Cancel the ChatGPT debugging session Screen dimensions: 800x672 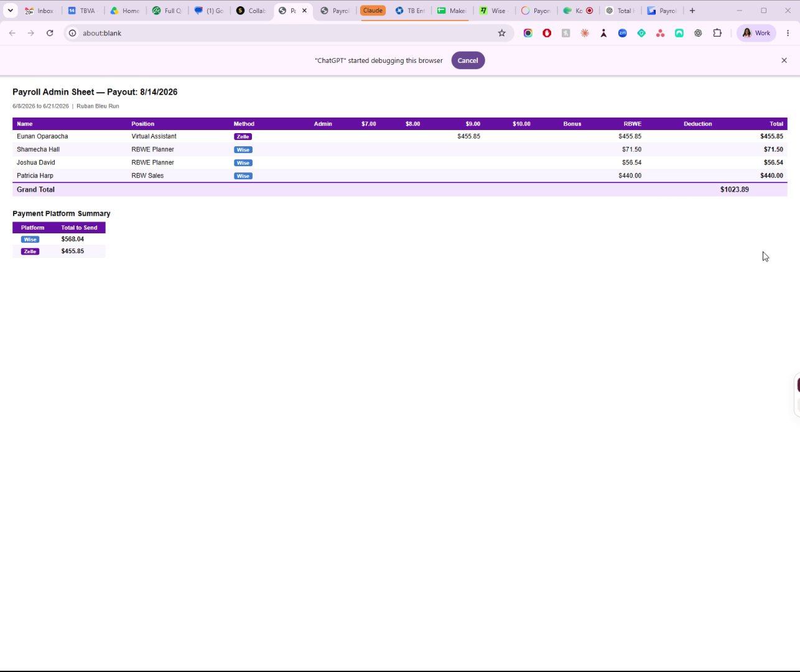point(468,60)
